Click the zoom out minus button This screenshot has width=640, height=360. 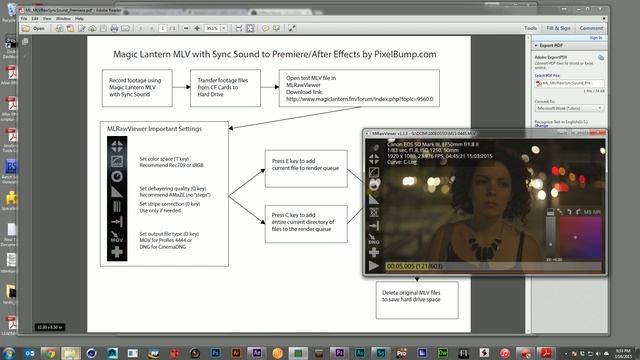click(x=186, y=29)
